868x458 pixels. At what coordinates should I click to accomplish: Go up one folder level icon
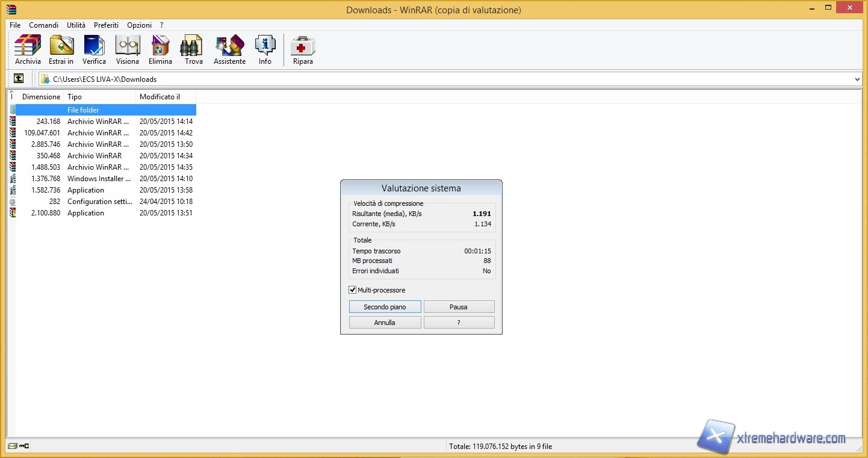pos(19,78)
